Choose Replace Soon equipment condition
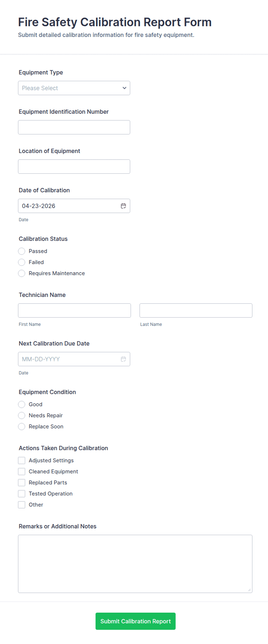This screenshot has height=644, width=268. (x=22, y=427)
